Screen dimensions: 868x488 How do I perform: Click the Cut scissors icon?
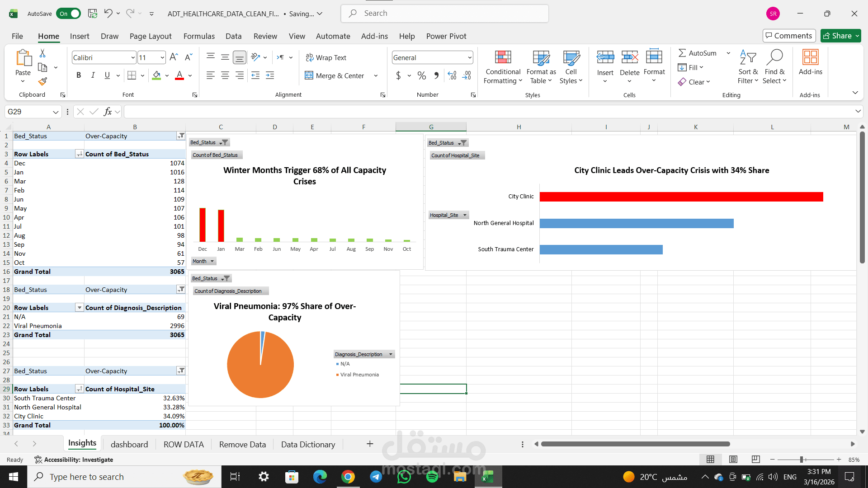pos(42,53)
